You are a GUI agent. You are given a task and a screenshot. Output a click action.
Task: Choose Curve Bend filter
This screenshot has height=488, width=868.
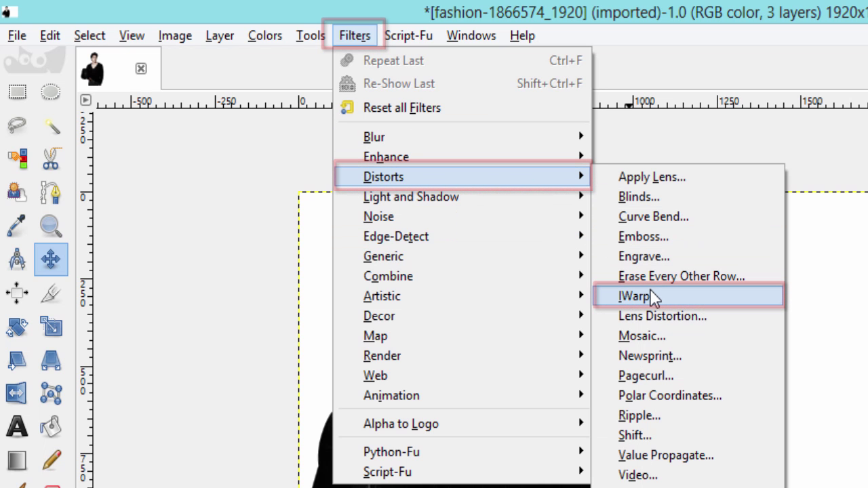tap(688, 216)
